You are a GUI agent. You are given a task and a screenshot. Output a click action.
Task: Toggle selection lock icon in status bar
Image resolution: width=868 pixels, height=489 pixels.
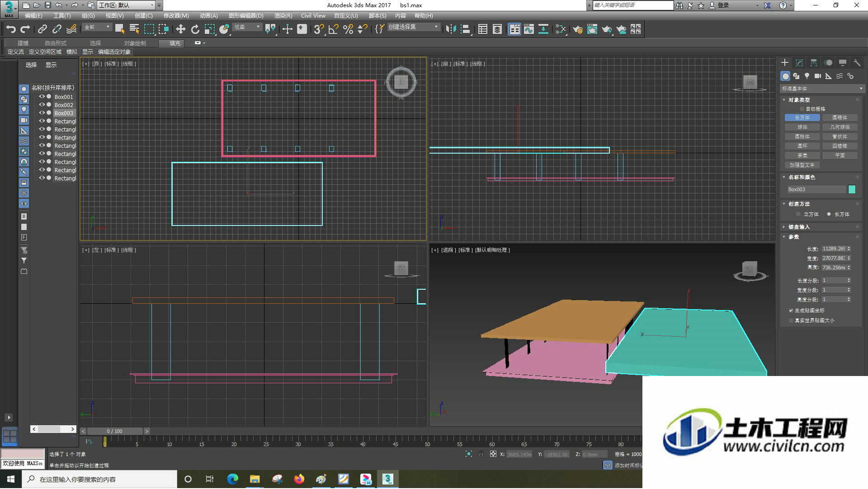coord(481,454)
